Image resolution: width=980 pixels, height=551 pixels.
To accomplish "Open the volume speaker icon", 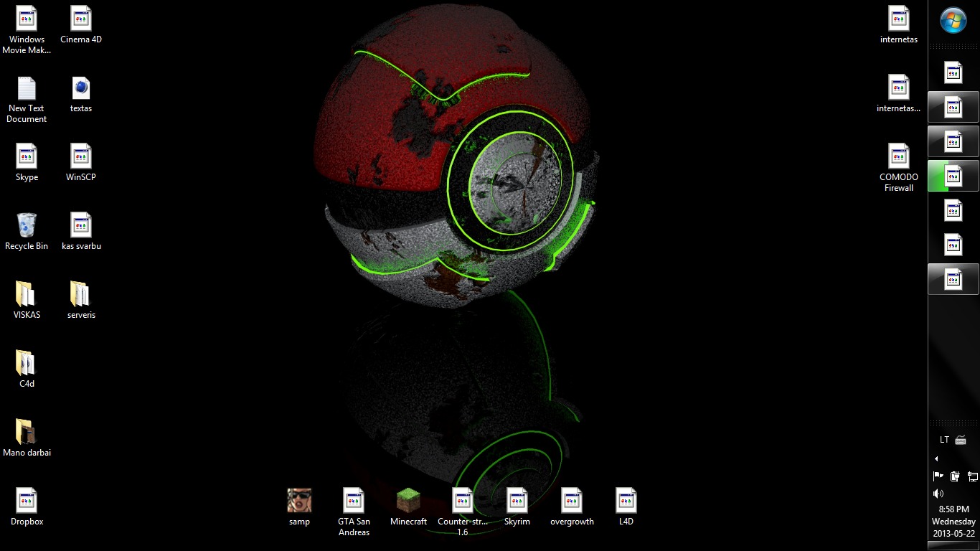I will (x=938, y=494).
